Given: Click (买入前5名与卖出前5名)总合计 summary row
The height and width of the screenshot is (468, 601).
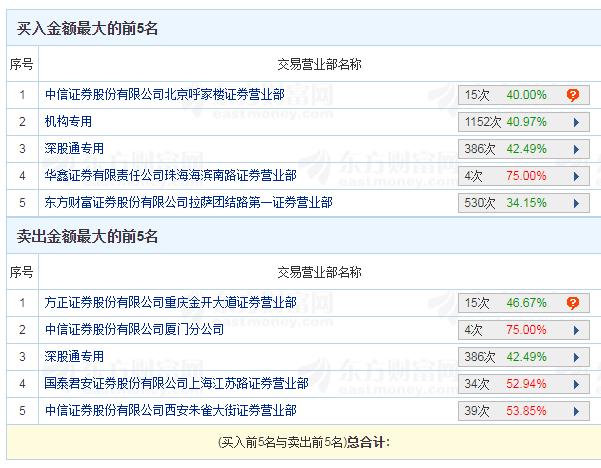Looking at the screenshot, I should tap(304, 442).
